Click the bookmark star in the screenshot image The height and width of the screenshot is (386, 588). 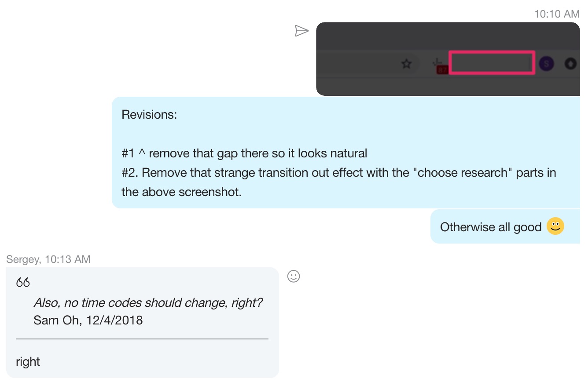pos(406,64)
